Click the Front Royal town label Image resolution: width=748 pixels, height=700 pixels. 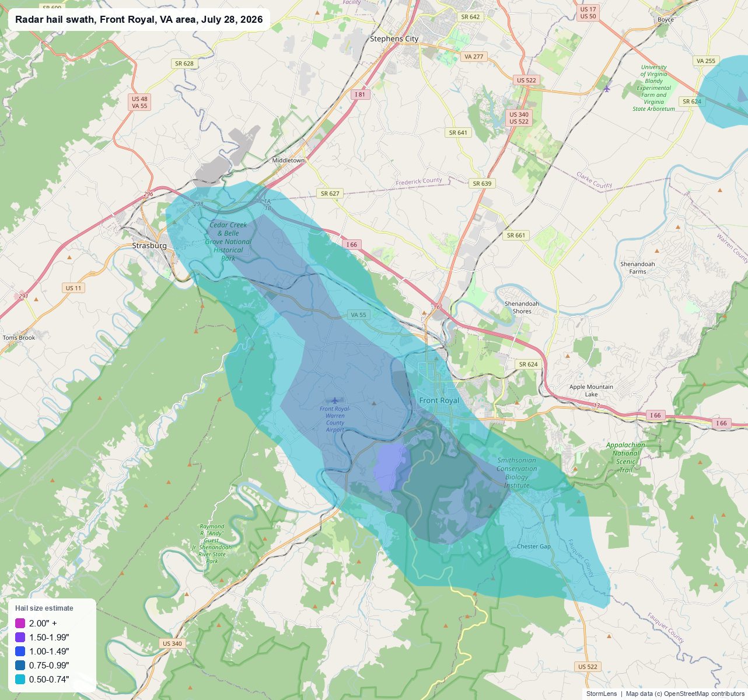[x=439, y=401]
